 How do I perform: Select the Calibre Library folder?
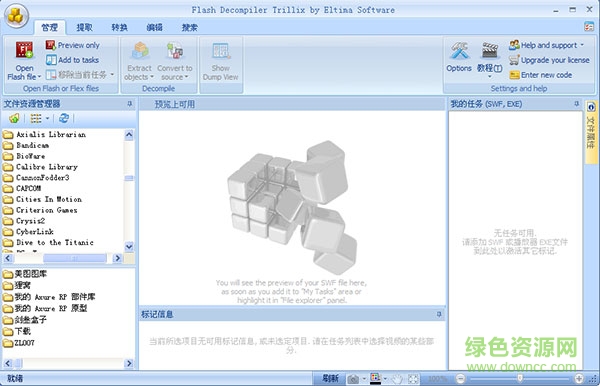point(47,167)
